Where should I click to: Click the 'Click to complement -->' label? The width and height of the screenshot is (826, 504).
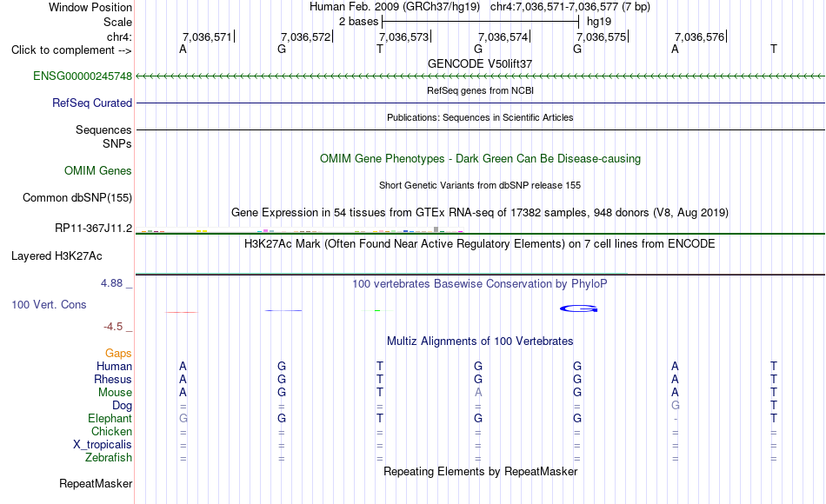click(x=71, y=50)
